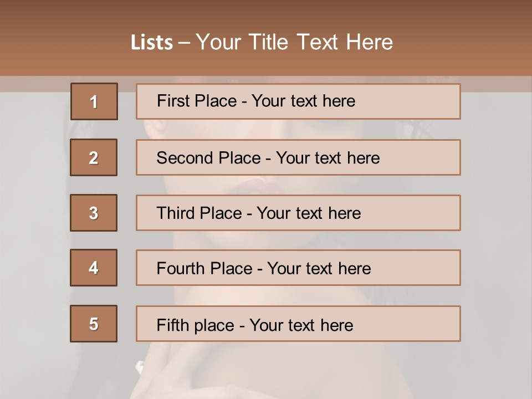Select the Third Place text box

pyautogui.click(x=298, y=213)
